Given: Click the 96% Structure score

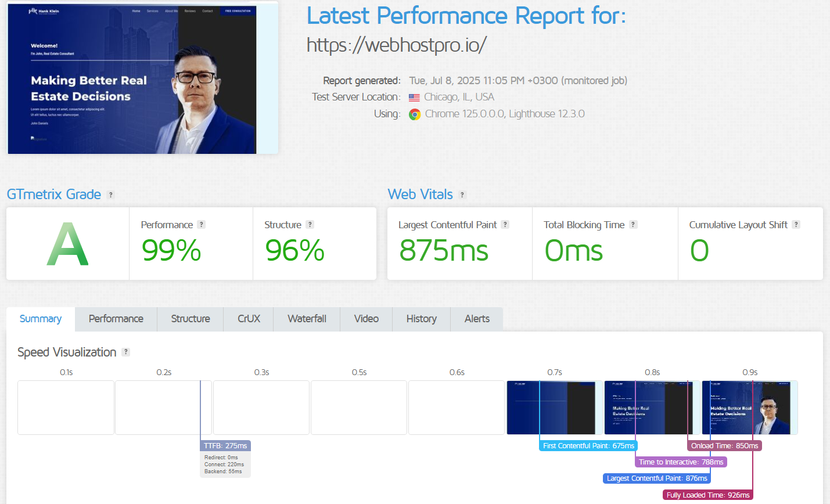Looking at the screenshot, I should click(294, 251).
